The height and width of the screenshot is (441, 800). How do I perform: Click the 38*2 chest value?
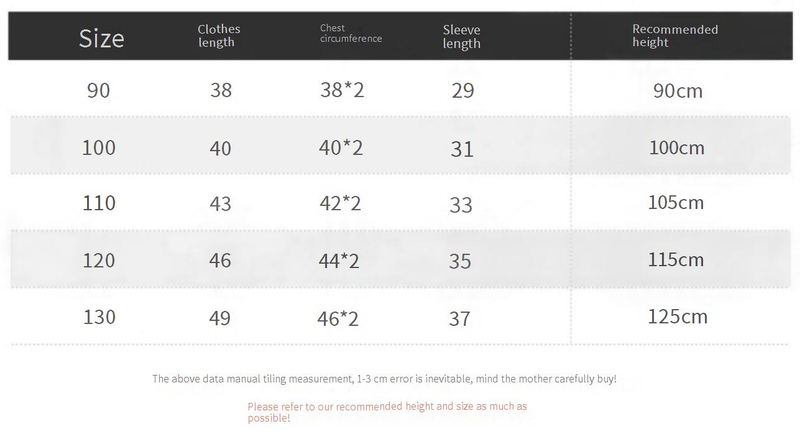click(341, 90)
